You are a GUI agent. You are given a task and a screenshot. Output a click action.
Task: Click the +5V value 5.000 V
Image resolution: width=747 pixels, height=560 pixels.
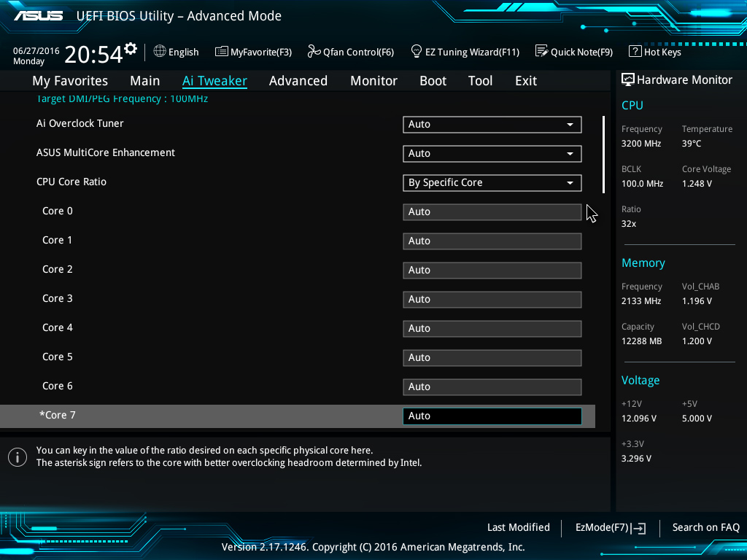pyautogui.click(x=697, y=419)
